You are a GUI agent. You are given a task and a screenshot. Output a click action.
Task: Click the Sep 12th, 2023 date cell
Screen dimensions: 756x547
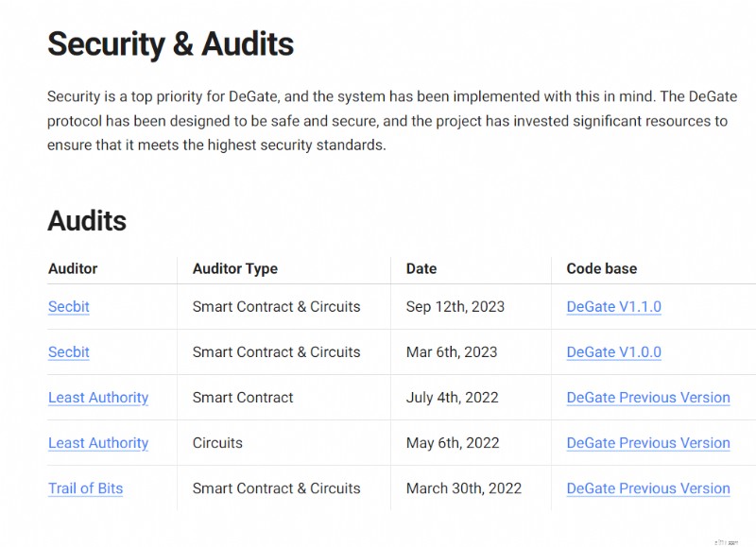[x=455, y=306]
